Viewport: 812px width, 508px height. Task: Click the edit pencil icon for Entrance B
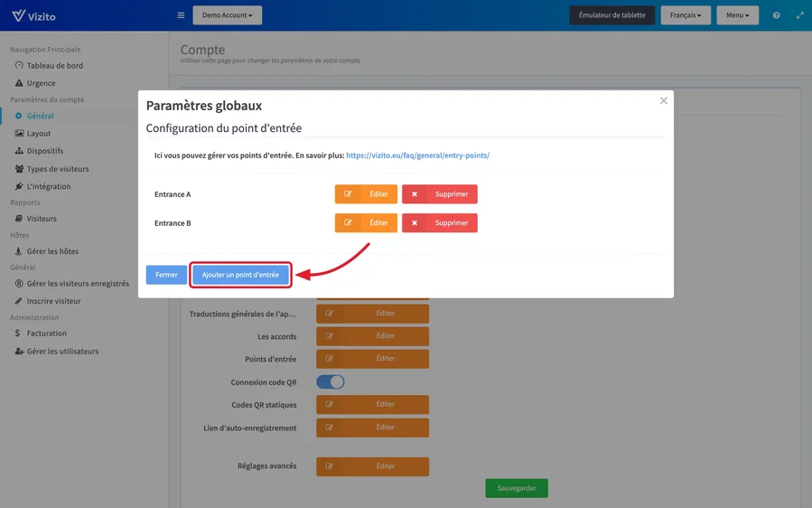[348, 223]
